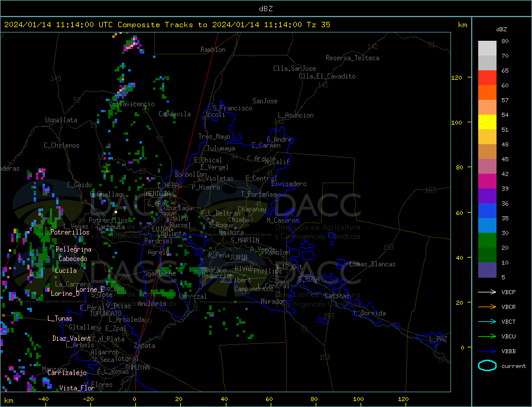
Task: Click the light blue 35-30 dBZ swatch
Action: point(487,226)
